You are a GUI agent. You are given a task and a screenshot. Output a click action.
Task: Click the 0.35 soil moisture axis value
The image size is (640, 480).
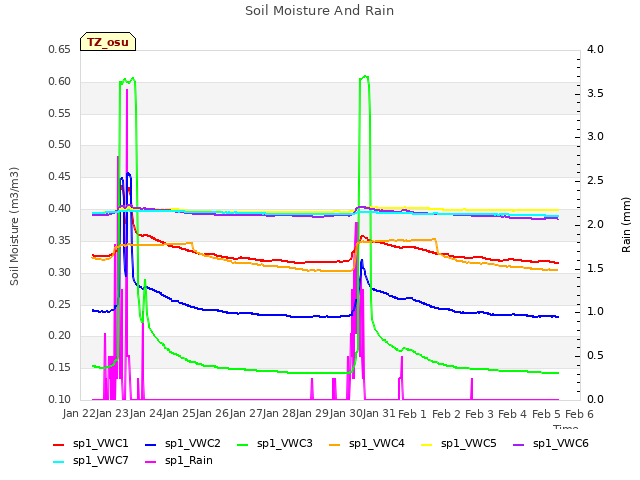(x=60, y=240)
